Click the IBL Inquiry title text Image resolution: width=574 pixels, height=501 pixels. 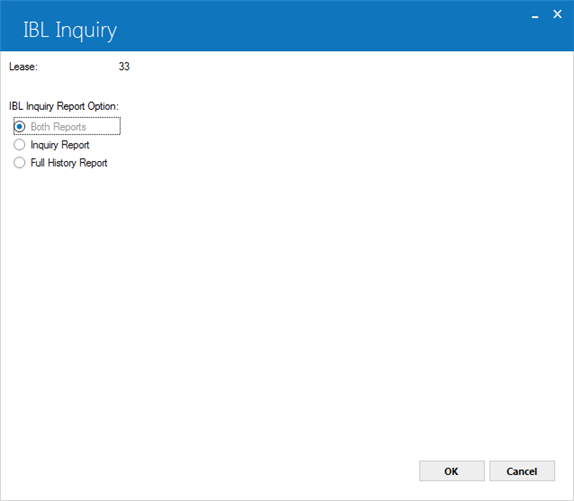70,30
